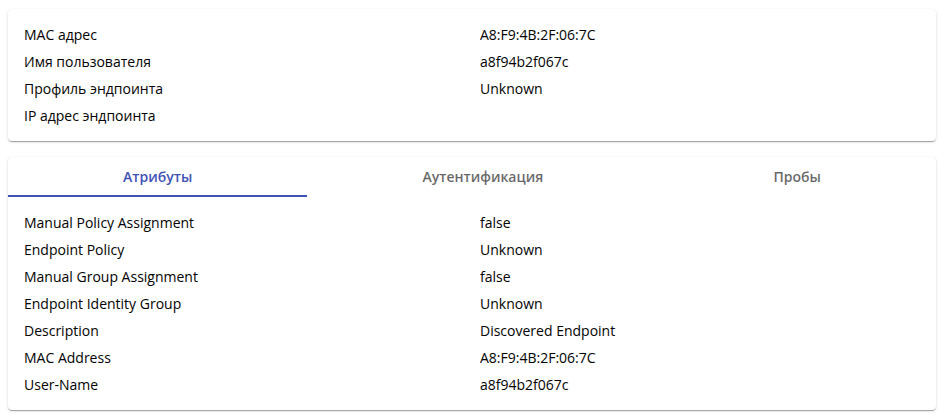The image size is (948, 417).
Task: Click the MAC адрес label in summary card
Action: pos(61,35)
